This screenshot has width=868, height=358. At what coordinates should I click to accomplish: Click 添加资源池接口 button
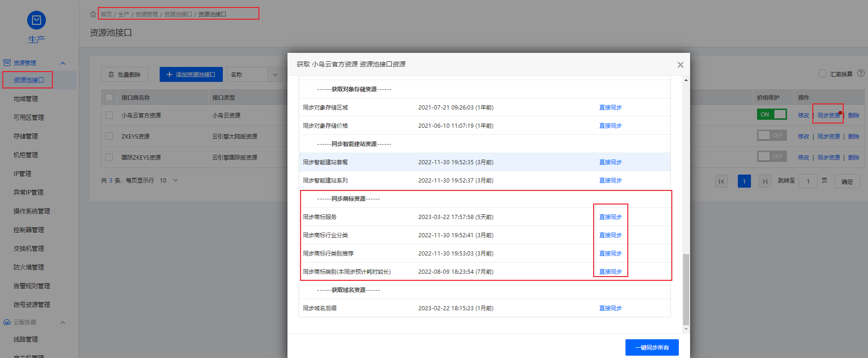(x=191, y=74)
